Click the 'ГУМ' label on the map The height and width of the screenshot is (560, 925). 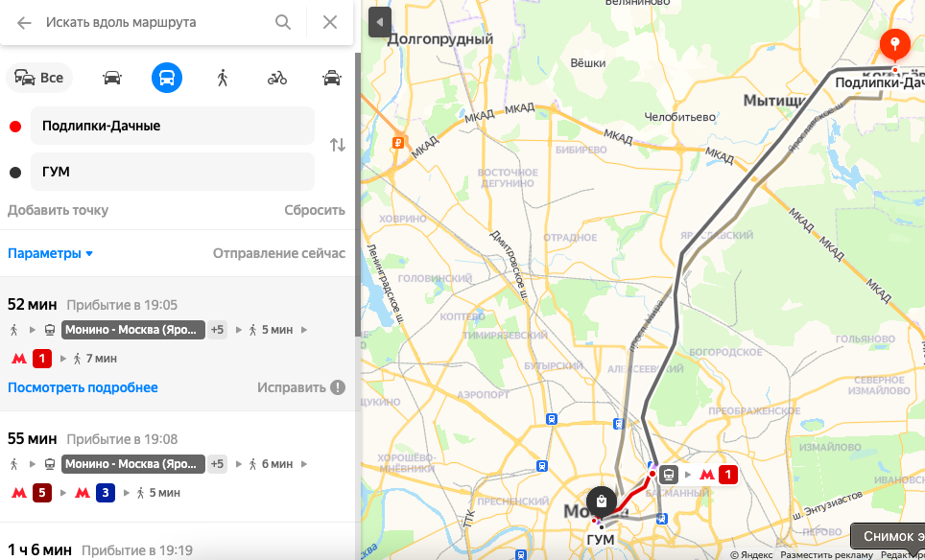tap(601, 540)
